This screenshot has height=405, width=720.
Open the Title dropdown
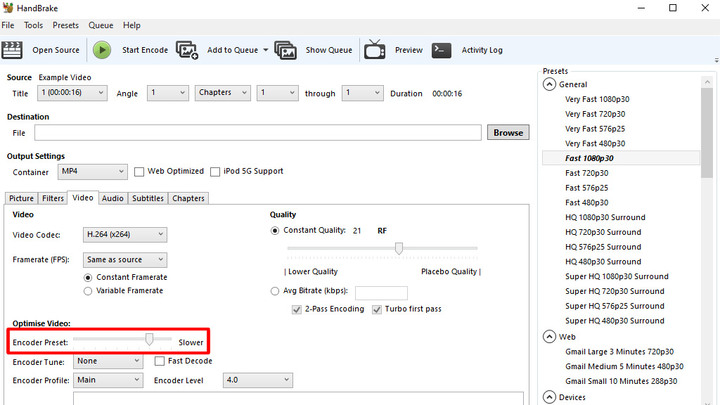pos(72,93)
